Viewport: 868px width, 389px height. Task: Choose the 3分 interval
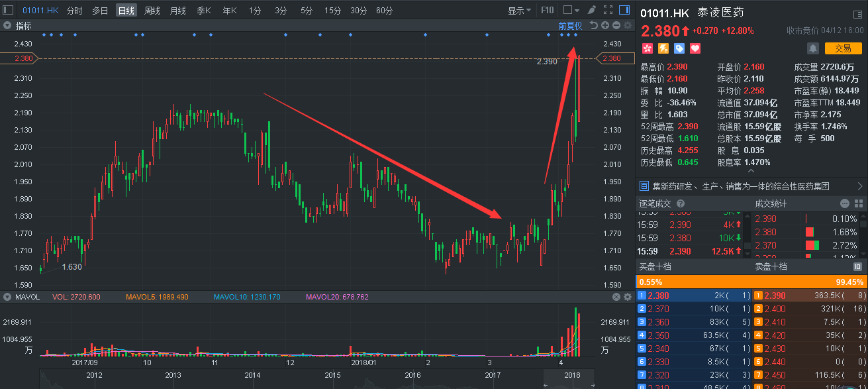(281, 11)
